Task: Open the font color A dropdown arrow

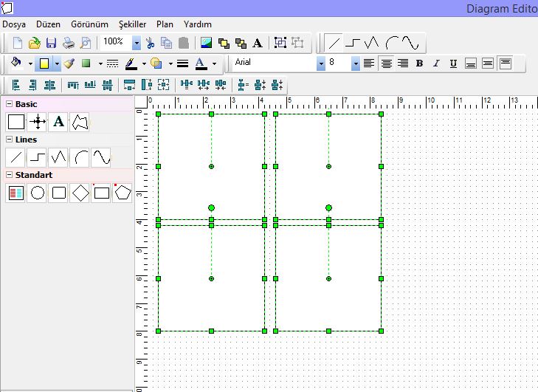Action: coord(215,63)
